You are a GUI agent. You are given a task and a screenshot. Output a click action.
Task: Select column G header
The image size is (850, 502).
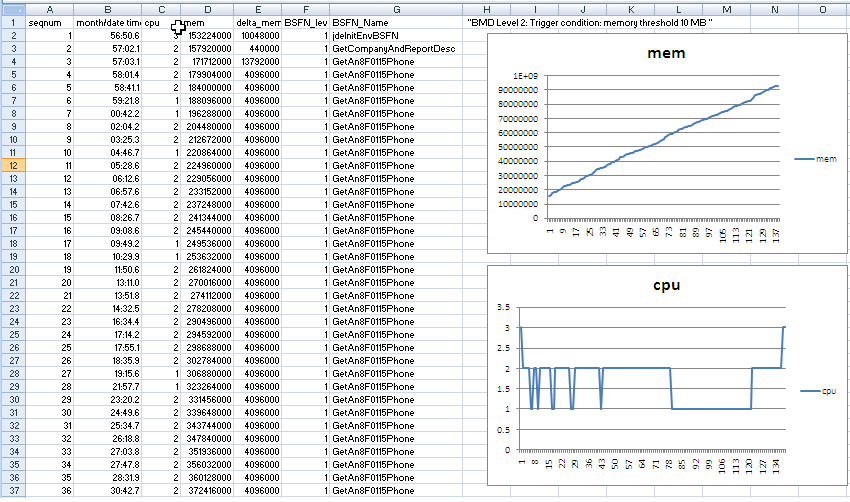(396, 7)
